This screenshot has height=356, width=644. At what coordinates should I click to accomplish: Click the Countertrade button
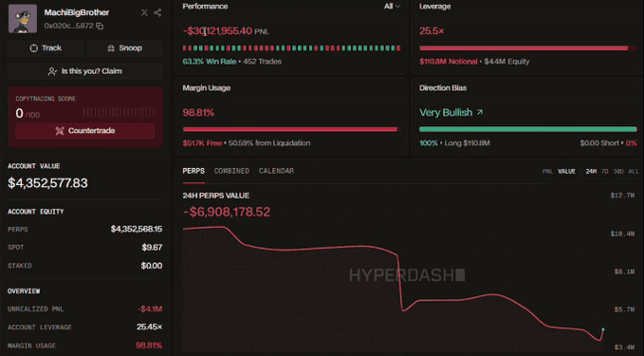coord(85,131)
